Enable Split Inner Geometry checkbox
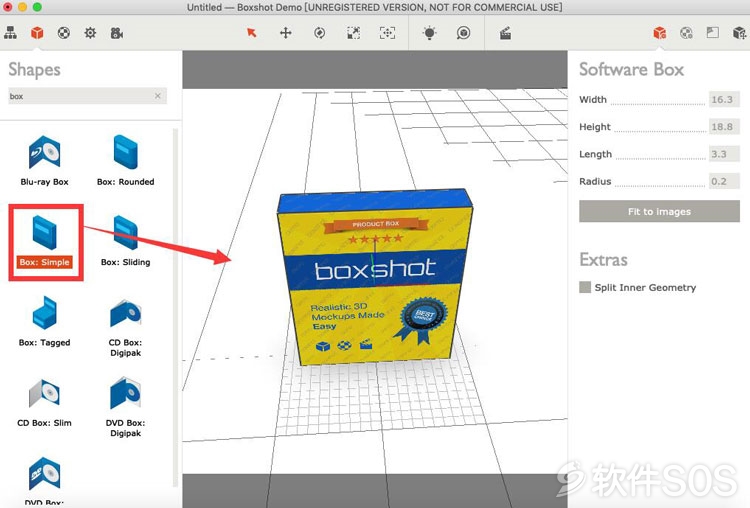The width and height of the screenshot is (750, 508). (x=585, y=287)
